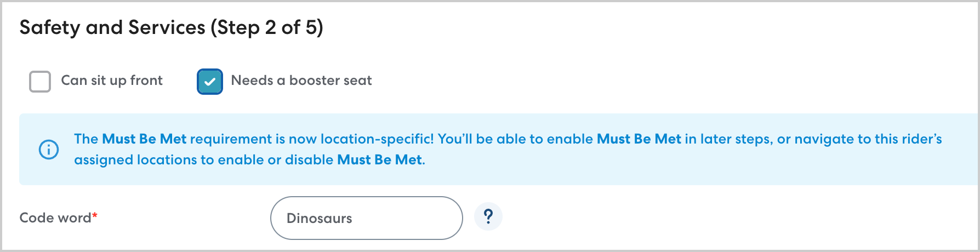
Task: Click the "Safety and Services" heading words
Action: tap(112, 27)
